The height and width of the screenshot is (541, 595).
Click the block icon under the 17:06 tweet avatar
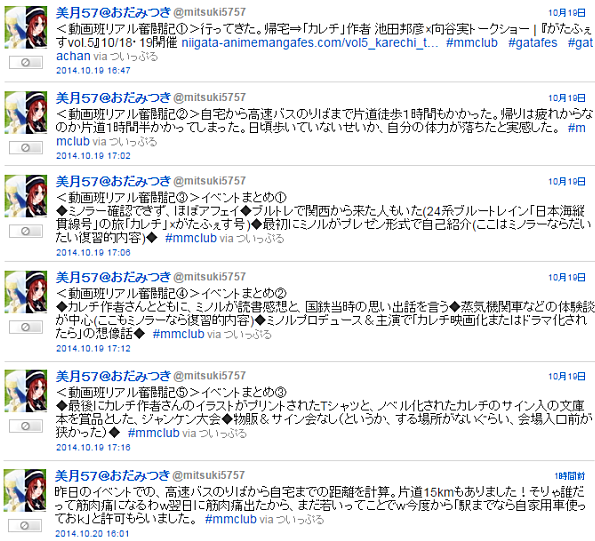pyautogui.click(x=26, y=231)
